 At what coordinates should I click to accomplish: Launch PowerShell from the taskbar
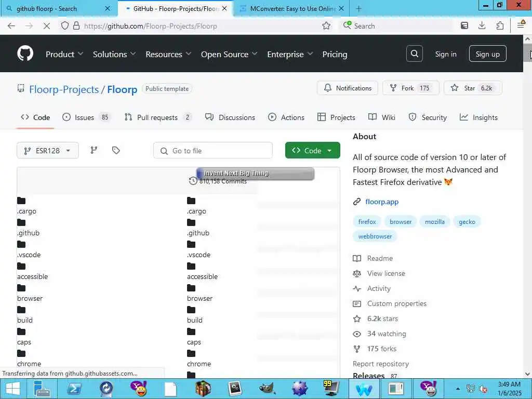coord(74,389)
